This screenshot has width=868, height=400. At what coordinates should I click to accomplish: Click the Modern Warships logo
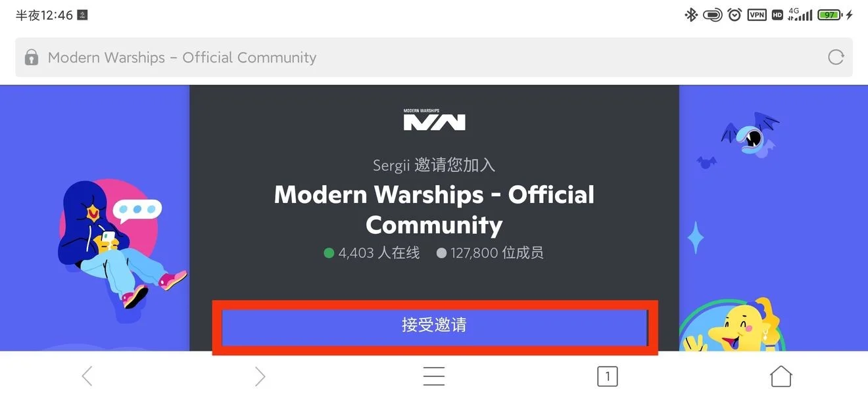click(434, 120)
